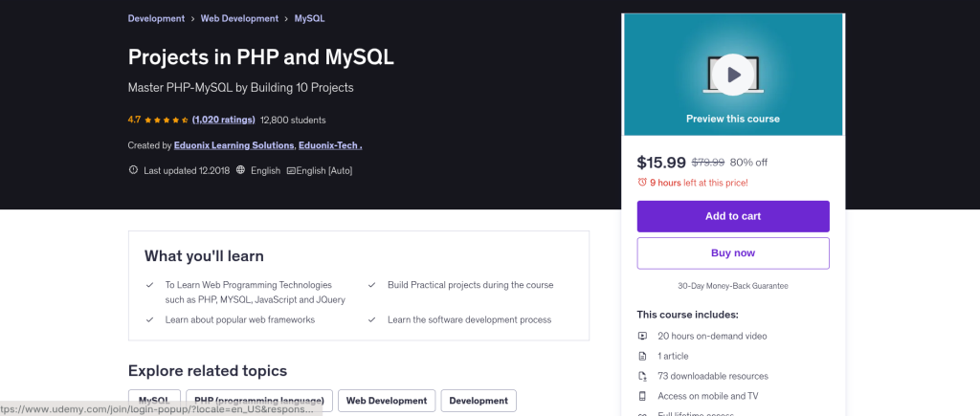Open the Eduonix-Tech instructor link

329,145
